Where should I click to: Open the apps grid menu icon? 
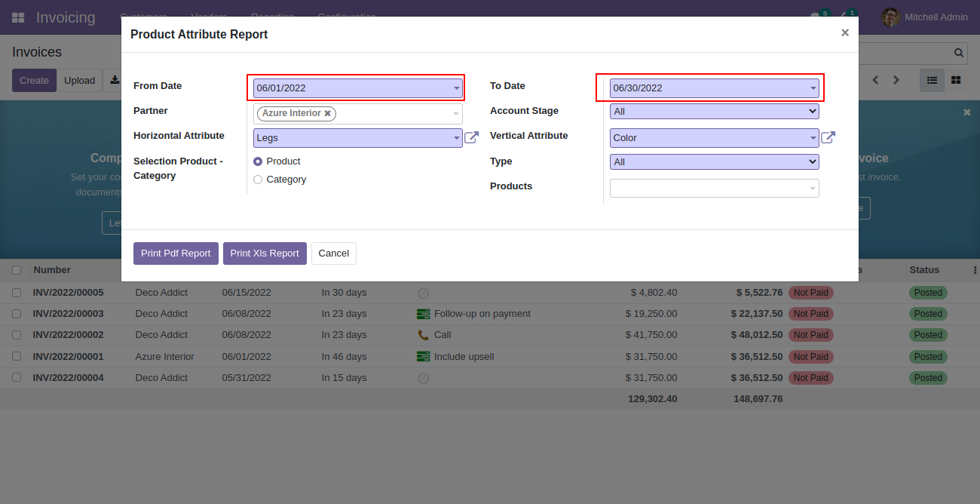point(18,17)
